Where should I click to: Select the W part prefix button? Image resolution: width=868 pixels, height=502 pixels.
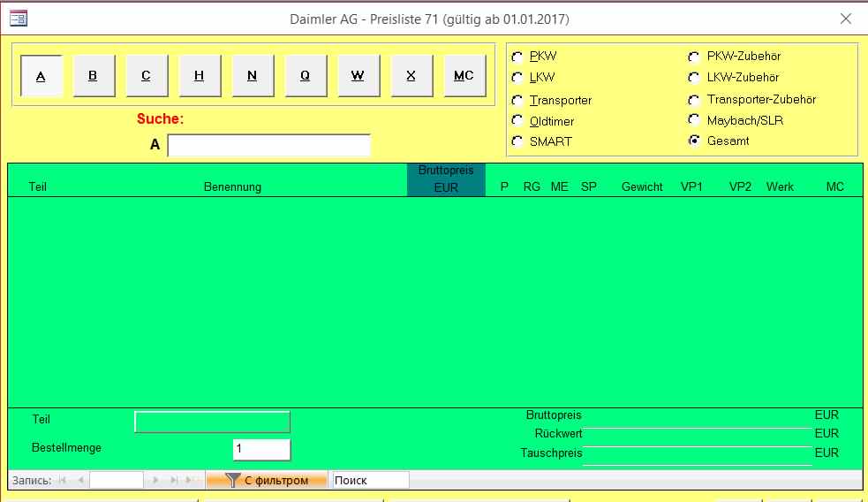point(359,76)
